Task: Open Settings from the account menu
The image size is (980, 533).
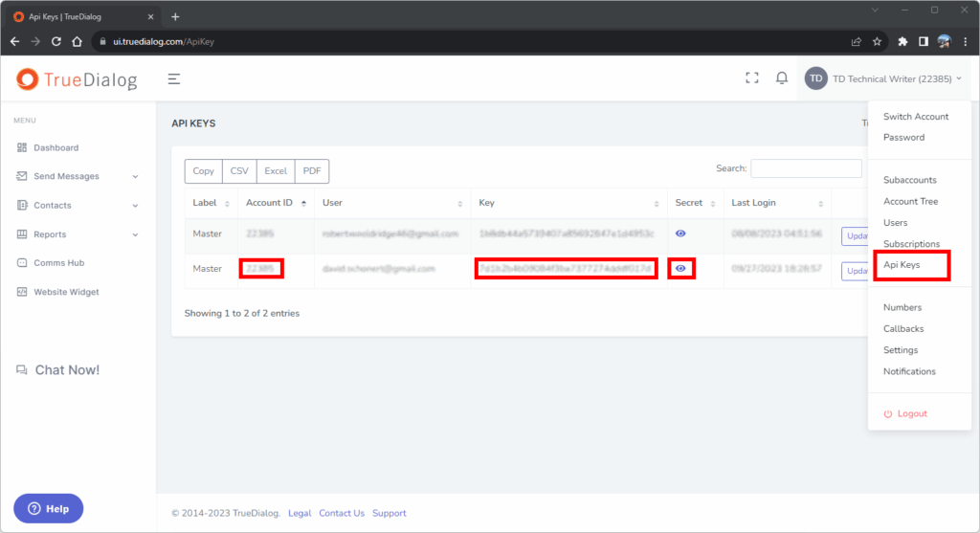Action: pos(901,350)
